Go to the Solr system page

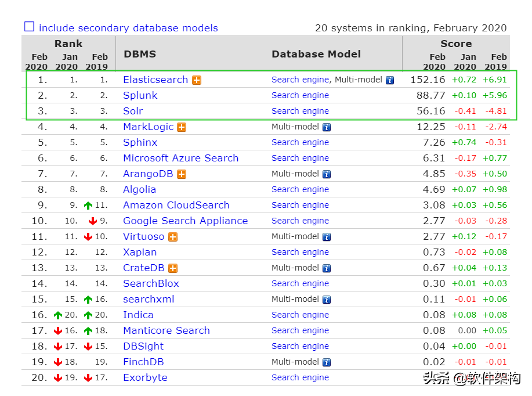pyautogui.click(x=133, y=111)
